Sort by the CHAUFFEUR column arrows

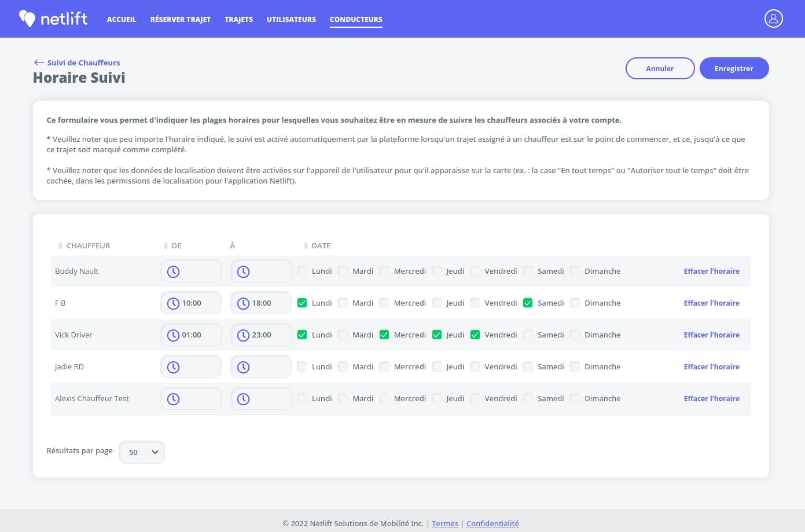[60, 246]
